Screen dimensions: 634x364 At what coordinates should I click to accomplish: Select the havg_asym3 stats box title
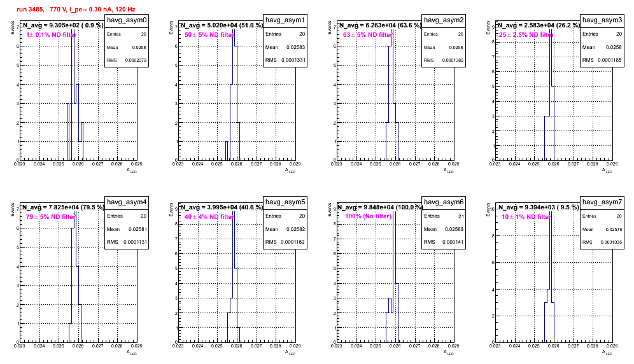(602, 20)
